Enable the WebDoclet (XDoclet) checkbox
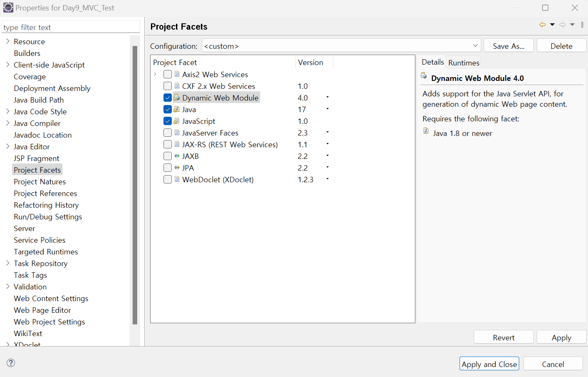Viewport: 588px width, 377px height. (168, 179)
